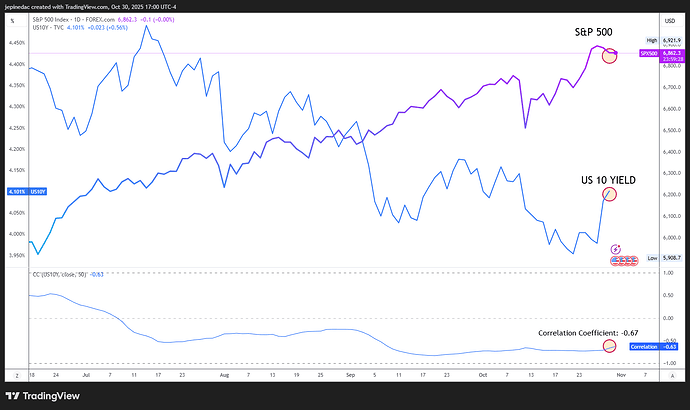Screen dimensions: 690x410
Task: Select the 'US 10 YIELD' text annotation
Action: tap(609, 179)
